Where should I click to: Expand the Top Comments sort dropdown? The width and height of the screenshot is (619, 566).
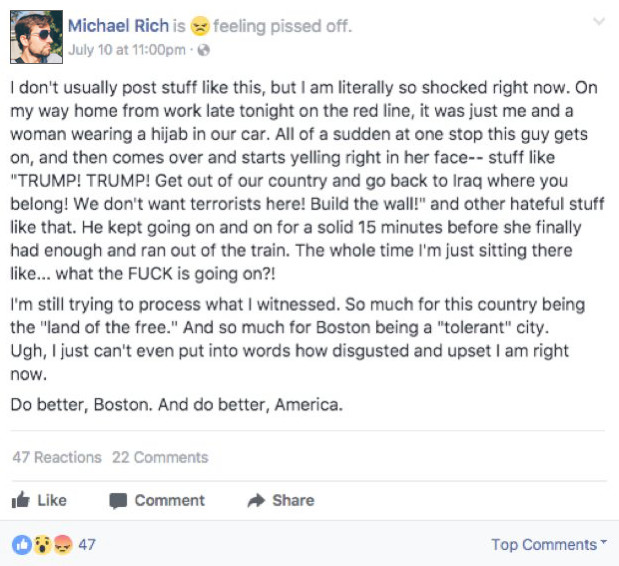pos(549,545)
